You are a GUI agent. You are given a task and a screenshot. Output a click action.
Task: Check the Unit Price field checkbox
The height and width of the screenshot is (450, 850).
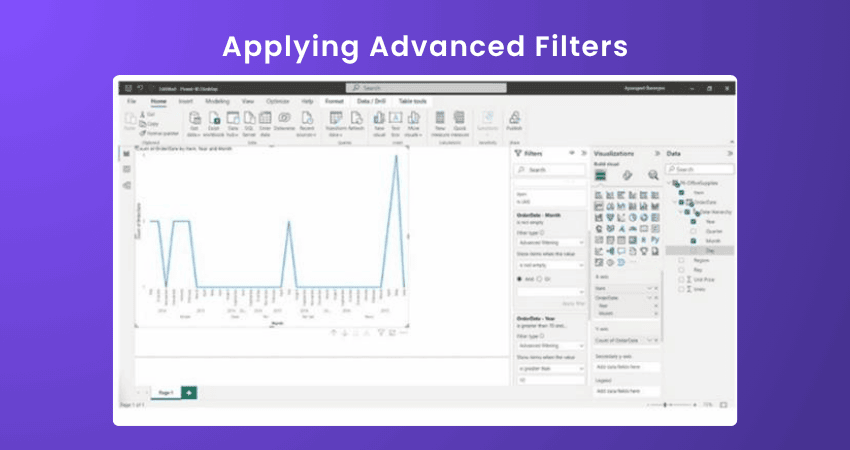click(682, 279)
